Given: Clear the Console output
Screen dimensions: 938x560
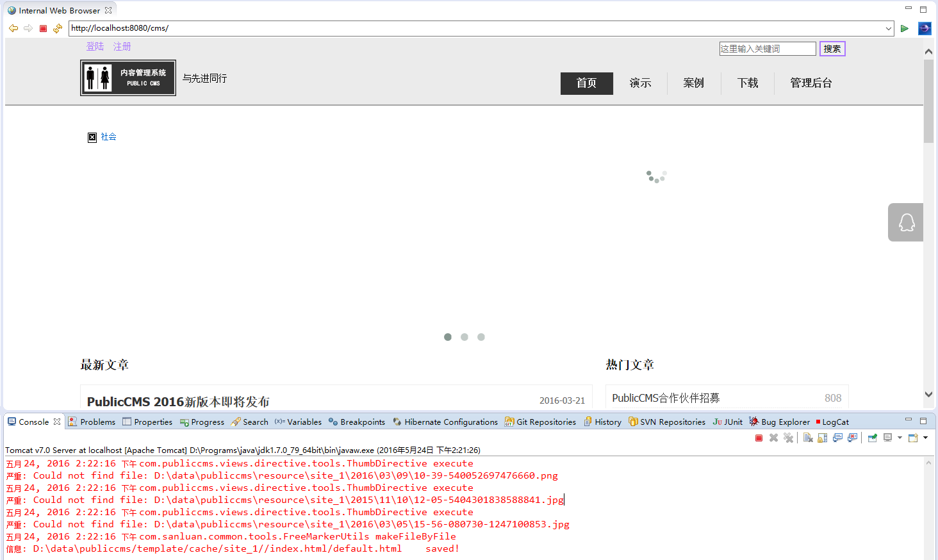Looking at the screenshot, I should coord(807,438).
